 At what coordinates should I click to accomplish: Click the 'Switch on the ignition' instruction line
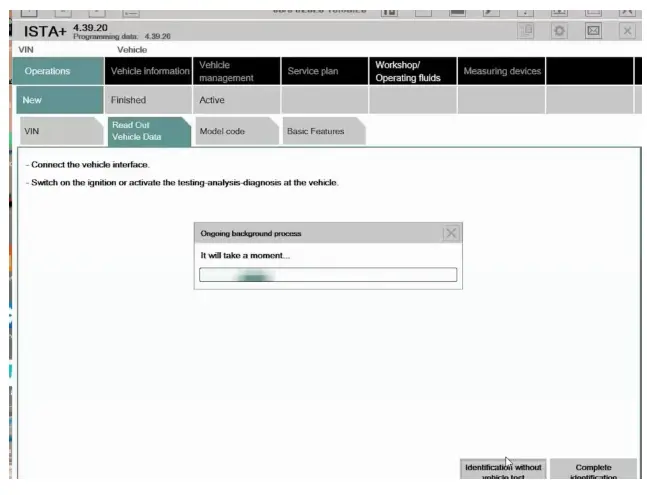click(182, 182)
